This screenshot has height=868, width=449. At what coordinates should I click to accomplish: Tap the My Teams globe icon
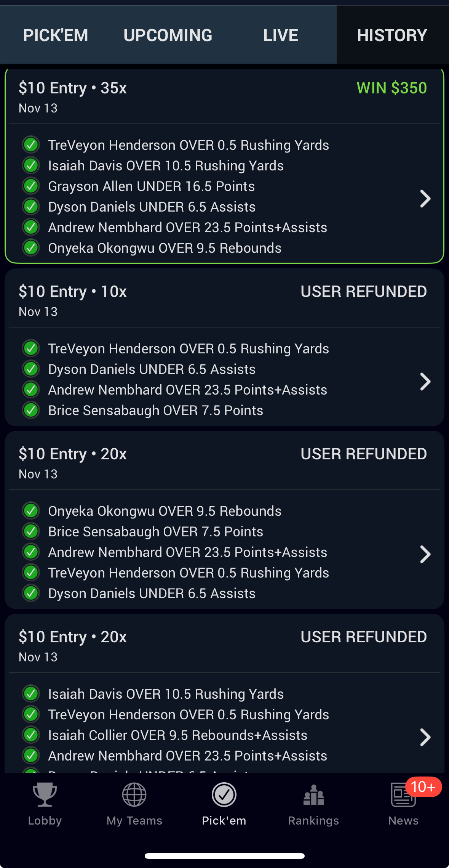coord(134,794)
